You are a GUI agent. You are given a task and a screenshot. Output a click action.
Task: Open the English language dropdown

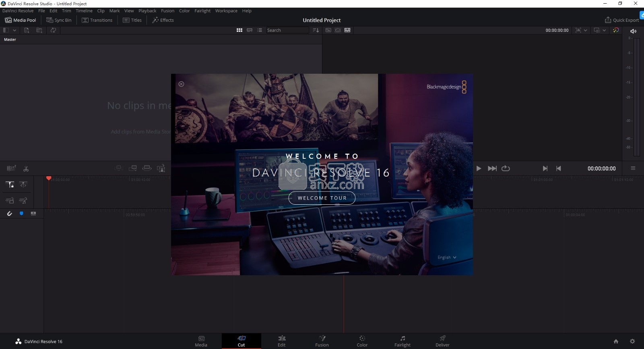pos(447,258)
